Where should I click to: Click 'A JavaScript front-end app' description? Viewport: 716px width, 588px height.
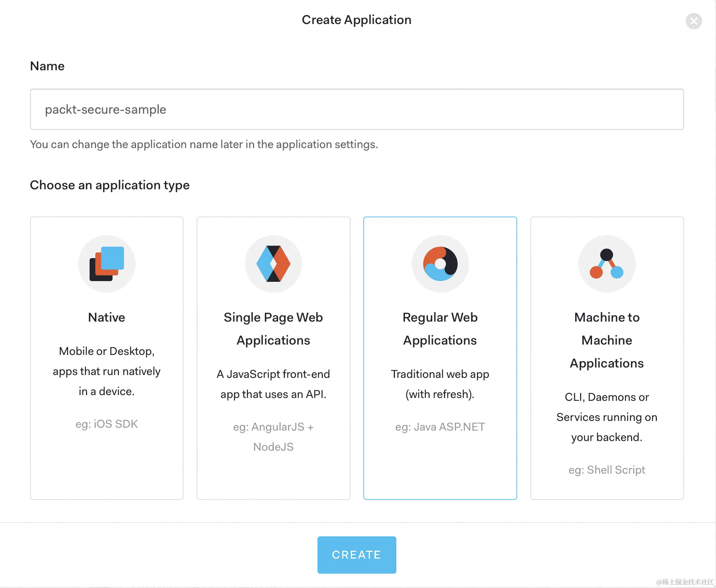[273, 384]
